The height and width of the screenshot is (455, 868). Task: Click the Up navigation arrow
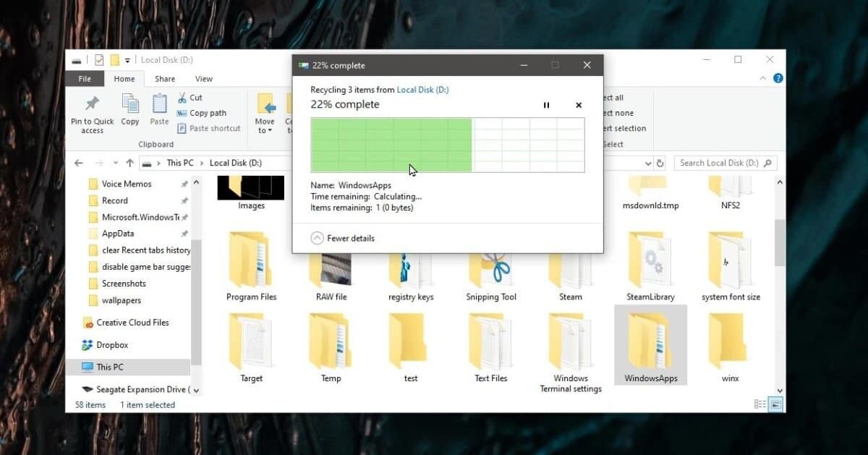pos(128,163)
